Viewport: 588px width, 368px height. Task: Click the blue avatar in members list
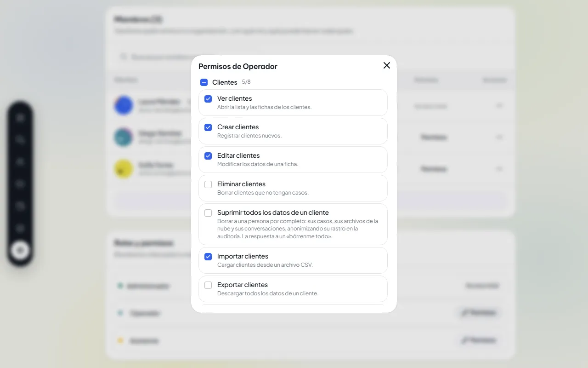coord(124,105)
